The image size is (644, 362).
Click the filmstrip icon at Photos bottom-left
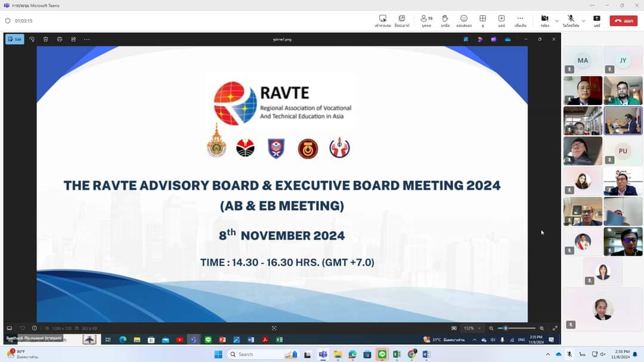click(x=10, y=329)
